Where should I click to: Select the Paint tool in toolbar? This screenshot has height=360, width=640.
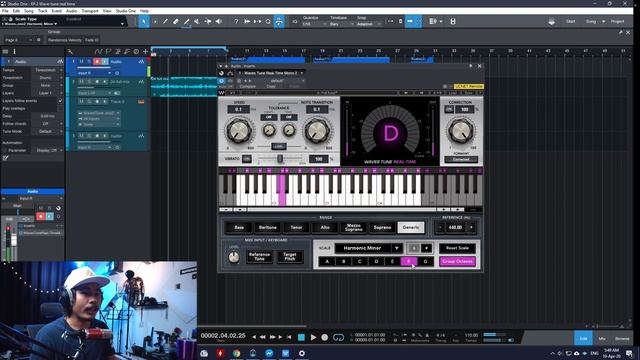coord(187,21)
